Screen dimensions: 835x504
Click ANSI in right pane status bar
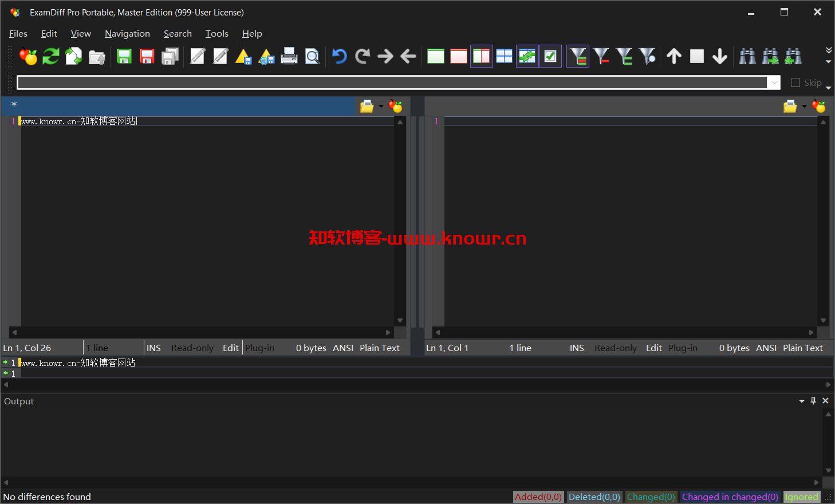[x=766, y=348]
